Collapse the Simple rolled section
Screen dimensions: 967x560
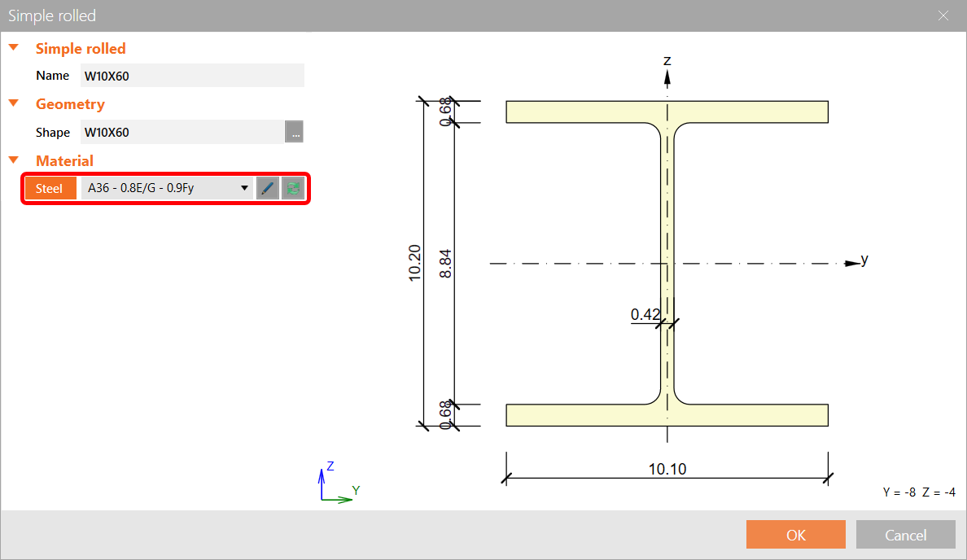point(14,47)
